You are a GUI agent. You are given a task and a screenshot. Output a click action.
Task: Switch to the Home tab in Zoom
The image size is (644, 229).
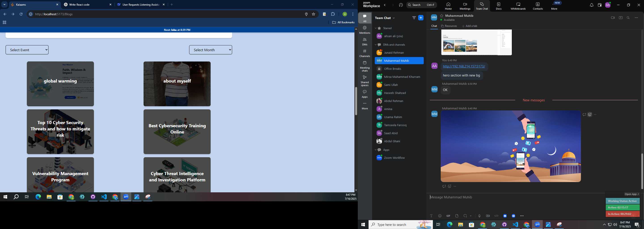pos(448,6)
